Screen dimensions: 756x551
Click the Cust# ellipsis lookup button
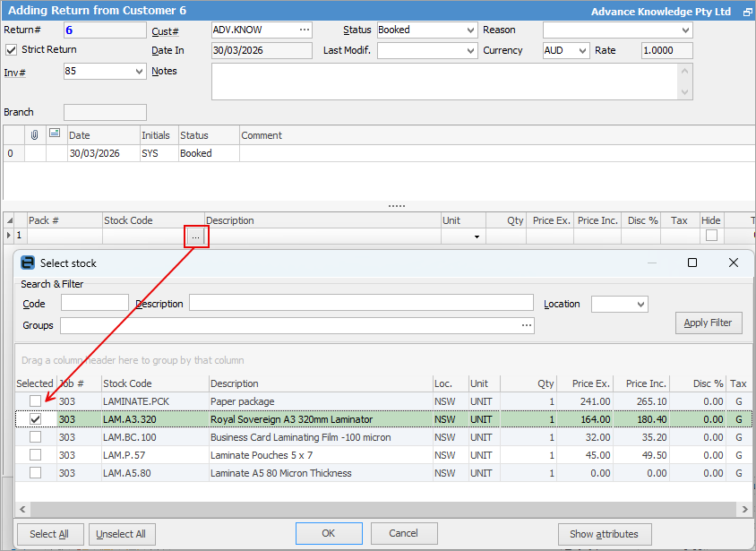305,30
